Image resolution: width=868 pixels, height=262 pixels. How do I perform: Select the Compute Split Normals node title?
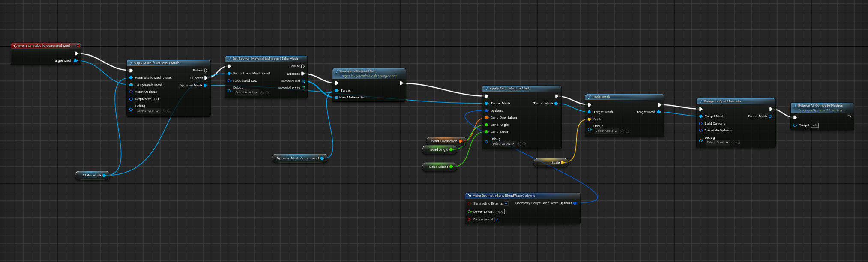tap(722, 101)
